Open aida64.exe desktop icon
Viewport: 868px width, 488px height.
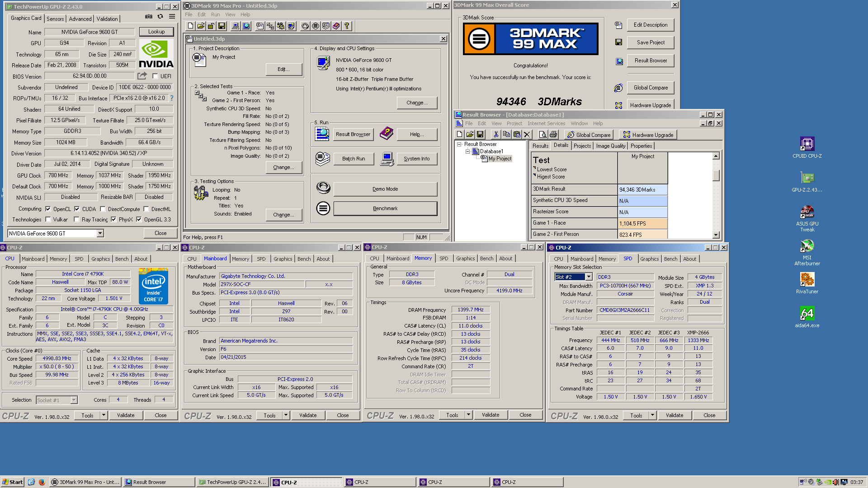(807, 317)
